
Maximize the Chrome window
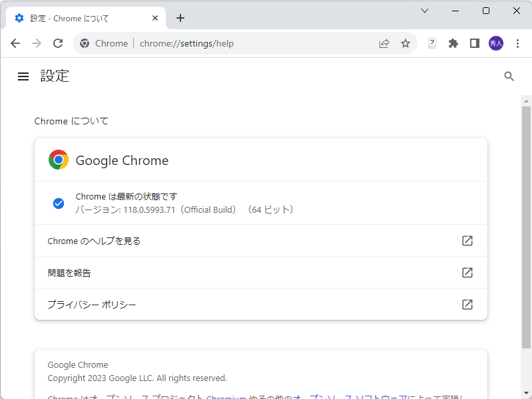pyautogui.click(x=486, y=11)
